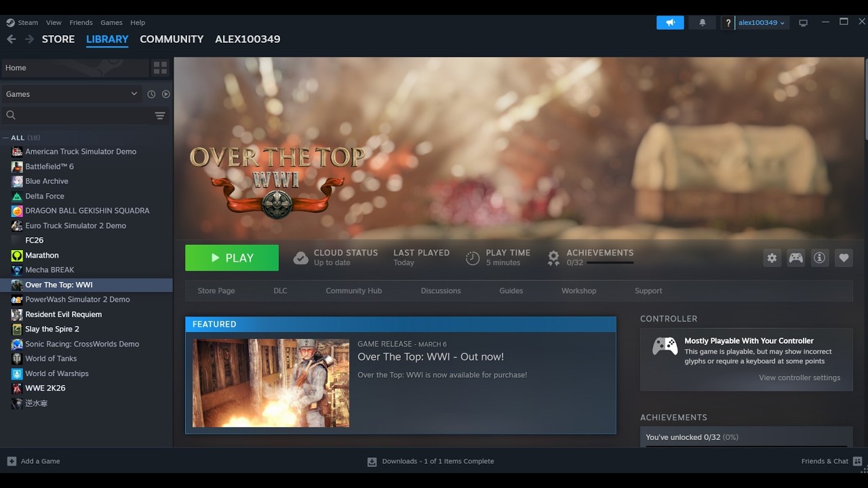Image resolution: width=868 pixels, height=488 pixels.
Task: Open controller layout gamepad icon
Action: 795,258
